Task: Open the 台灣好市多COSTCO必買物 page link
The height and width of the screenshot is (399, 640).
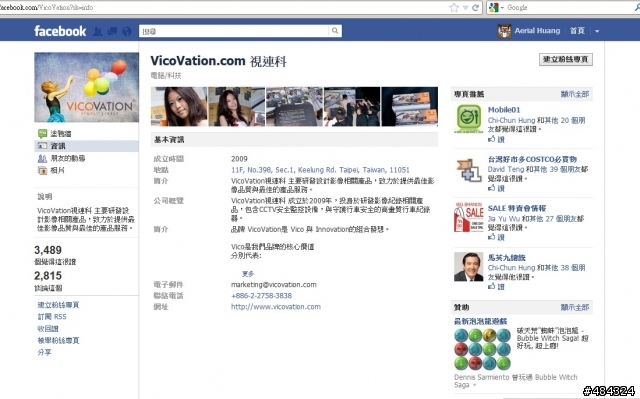Action: coord(532,159)
